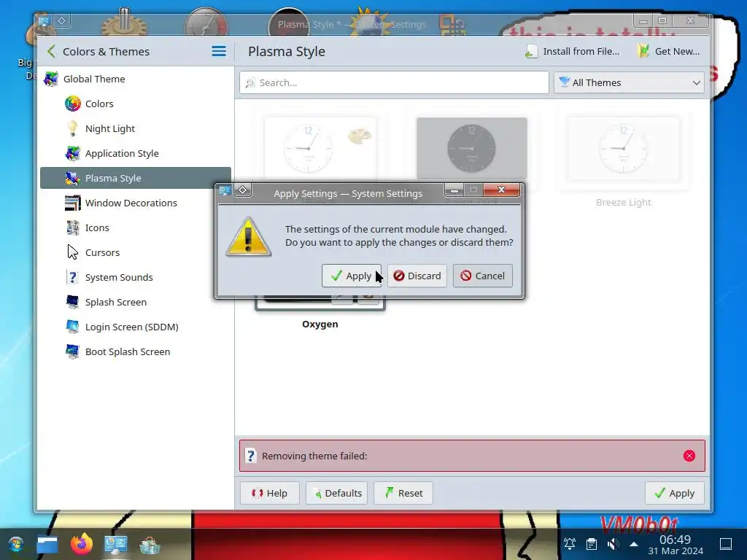Expand hidden system tray icons arrow
This screenshot has height=560, width=747.
click(634, 544)
